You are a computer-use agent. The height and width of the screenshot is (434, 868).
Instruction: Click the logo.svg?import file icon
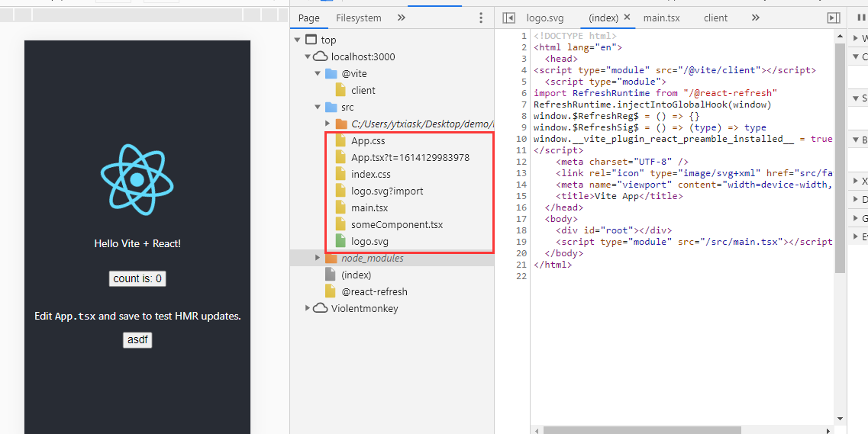341,191
